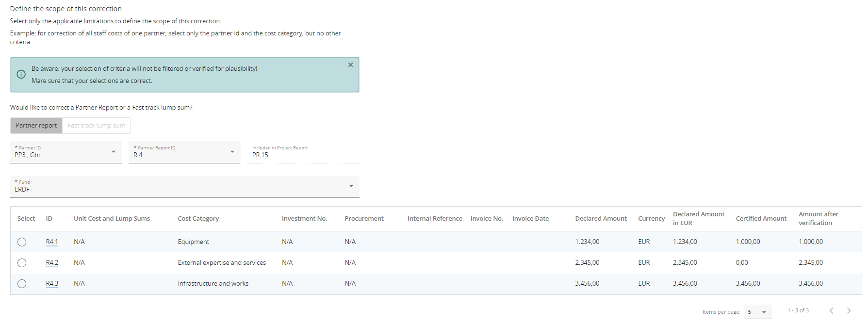Open the R4.3 expenditure link

(x=52, y=284)
